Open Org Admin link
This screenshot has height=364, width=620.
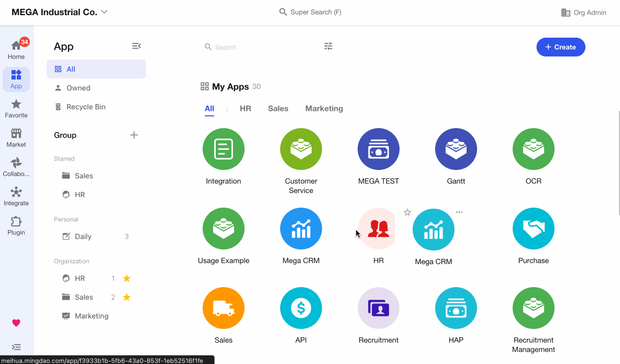click(583, 13)
